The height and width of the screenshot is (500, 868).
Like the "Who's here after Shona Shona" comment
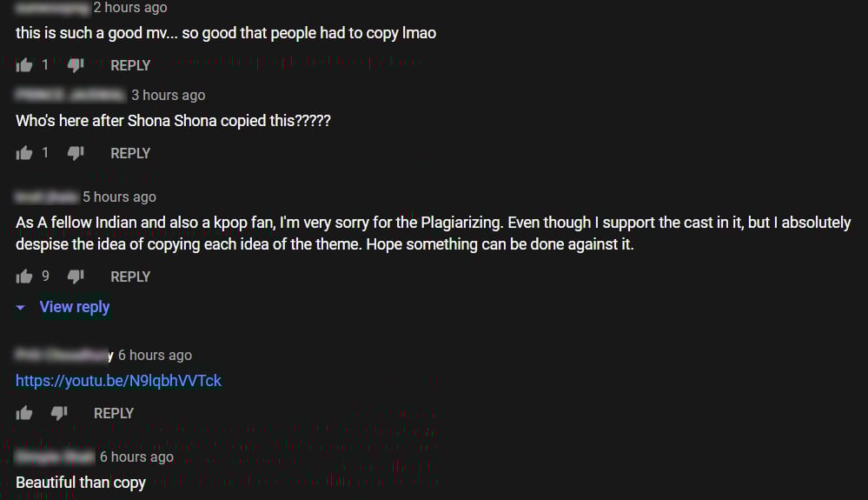click(x=24, y=153)
